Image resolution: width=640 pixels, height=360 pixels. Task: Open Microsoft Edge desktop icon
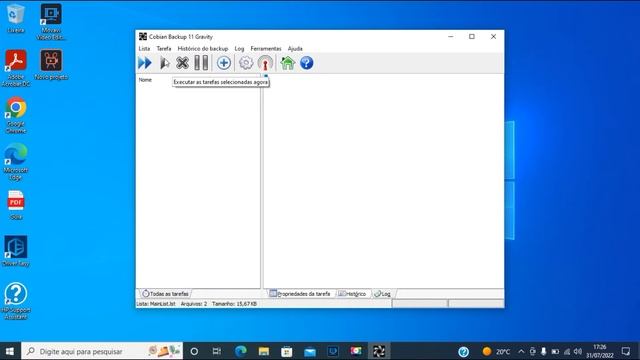tap(16, 162)
